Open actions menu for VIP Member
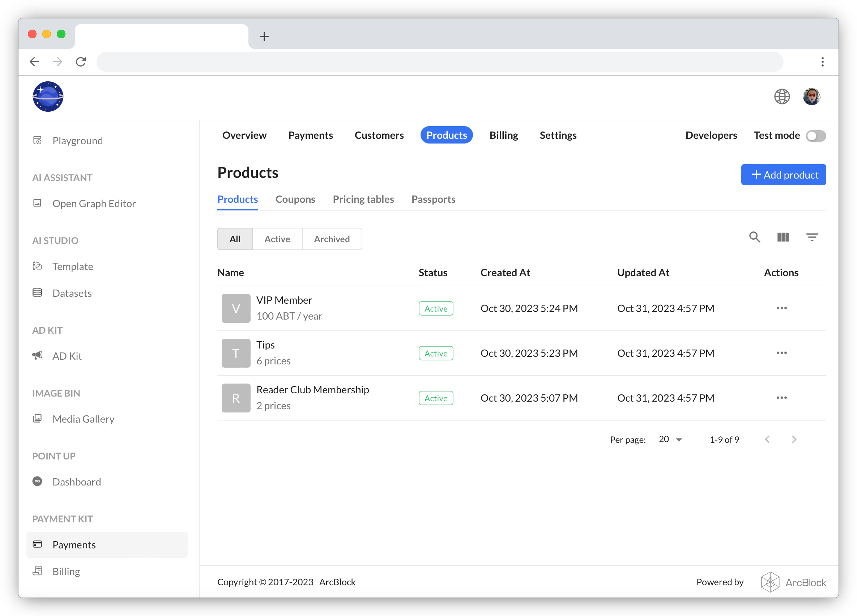 click(x=781, y=308)
